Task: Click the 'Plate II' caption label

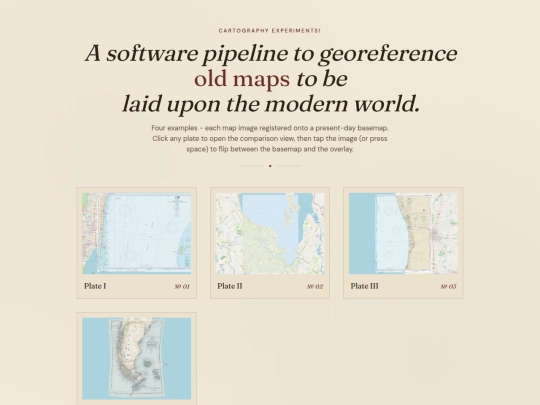Action: pyautogui.click(x=230, y=286)
